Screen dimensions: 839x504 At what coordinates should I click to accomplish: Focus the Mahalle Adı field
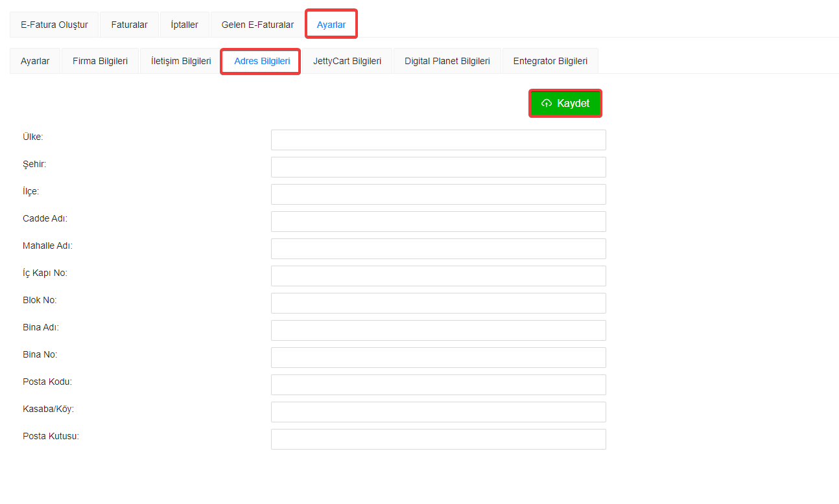point(438,249)
